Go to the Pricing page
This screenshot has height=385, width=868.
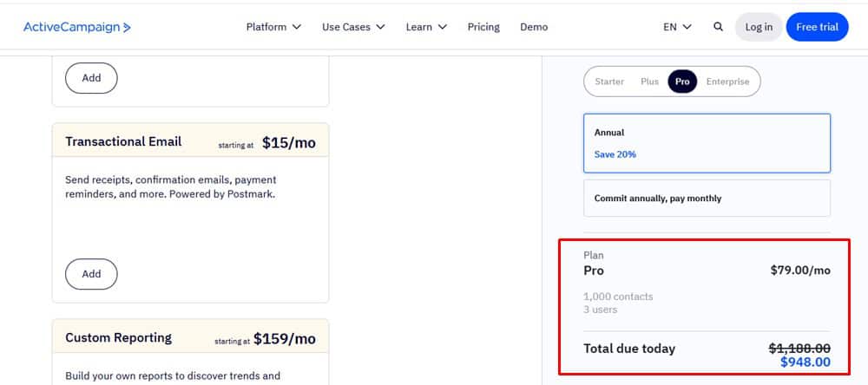[x=483, y=27]
